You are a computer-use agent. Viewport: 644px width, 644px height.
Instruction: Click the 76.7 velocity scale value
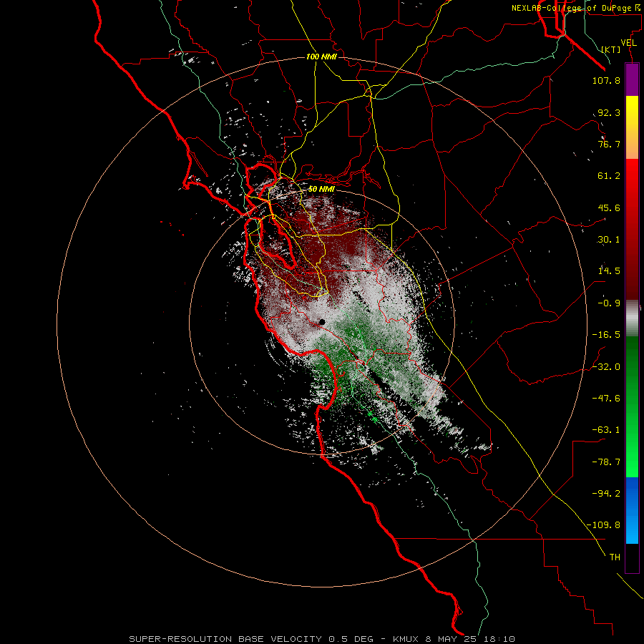pyautogui.click(x=609, y=144)
